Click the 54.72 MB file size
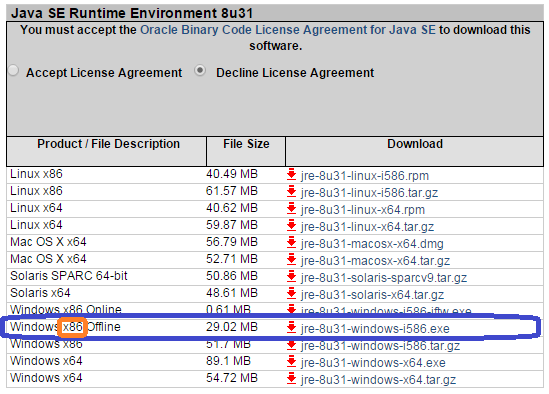 click(x=232, y=378)
